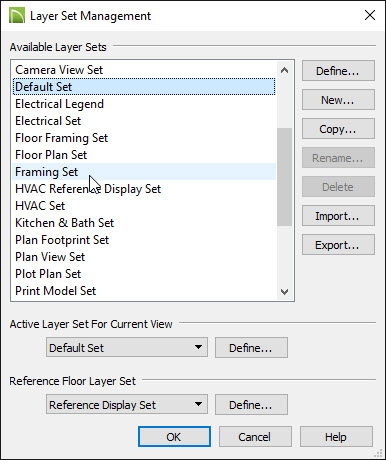Viewport: 386px width, 460px height.
Task: Select Plot Plan Set entry
Action: pos(144,274)
